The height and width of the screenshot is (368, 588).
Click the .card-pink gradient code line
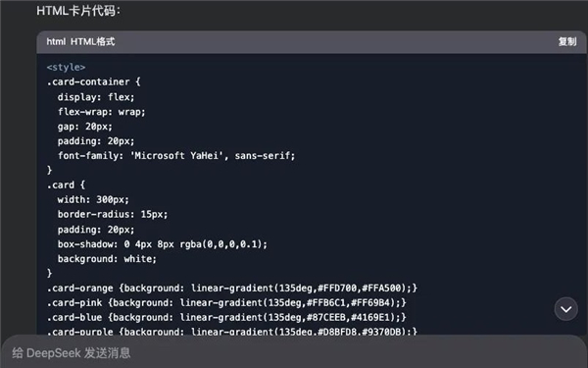(226, 302)
